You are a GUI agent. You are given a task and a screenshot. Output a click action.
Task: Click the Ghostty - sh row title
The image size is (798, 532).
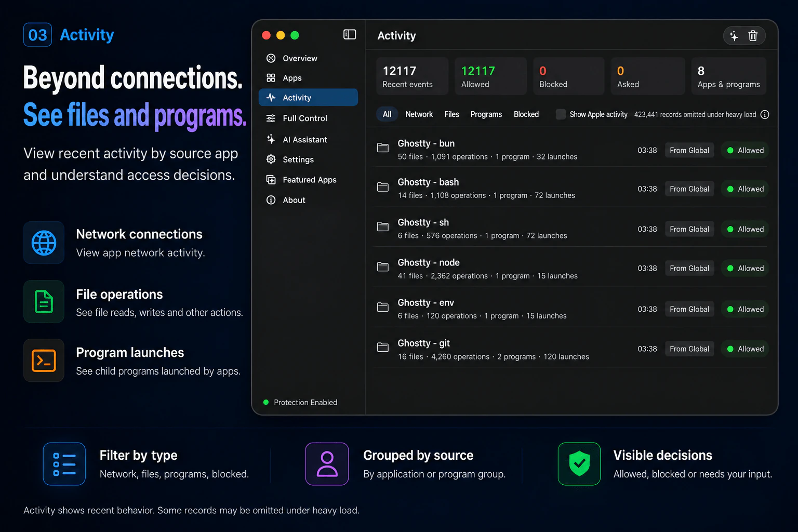423,222
